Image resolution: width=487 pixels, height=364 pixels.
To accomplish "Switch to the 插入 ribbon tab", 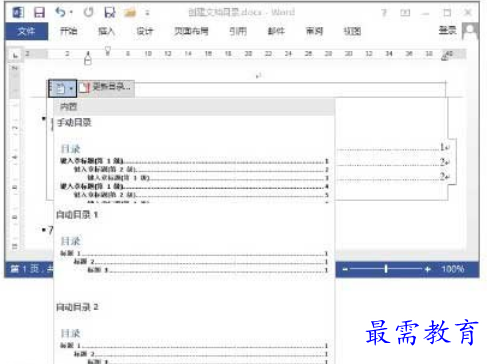I will [107, 31].
